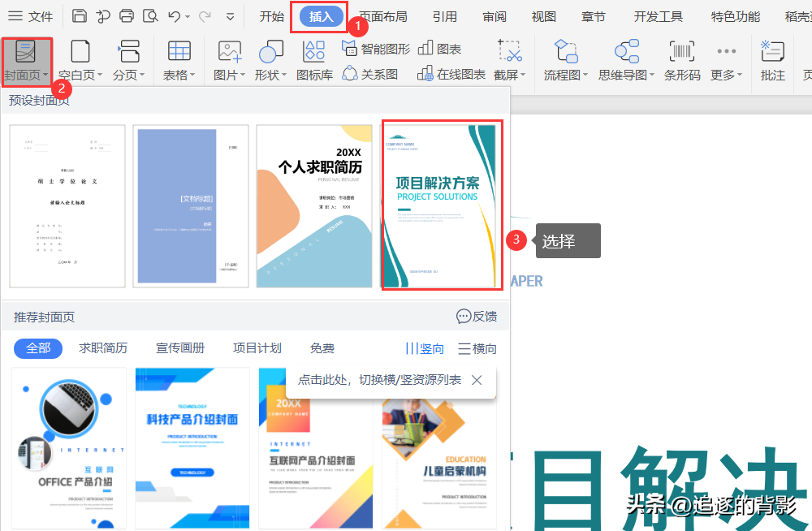The height and width of the screenshot is (531, 812).
Task: Switch list to 竖向 portrait orientation
Action: (x=425, y=348)
